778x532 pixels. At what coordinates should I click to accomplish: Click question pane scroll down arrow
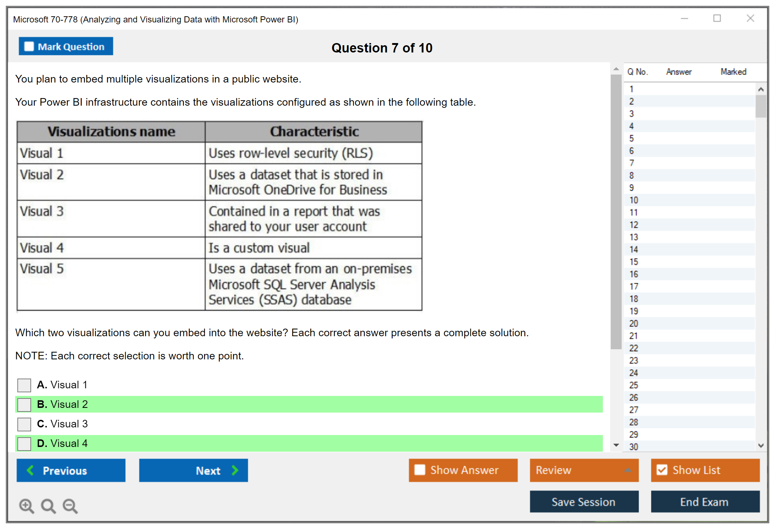coord(616,445)
